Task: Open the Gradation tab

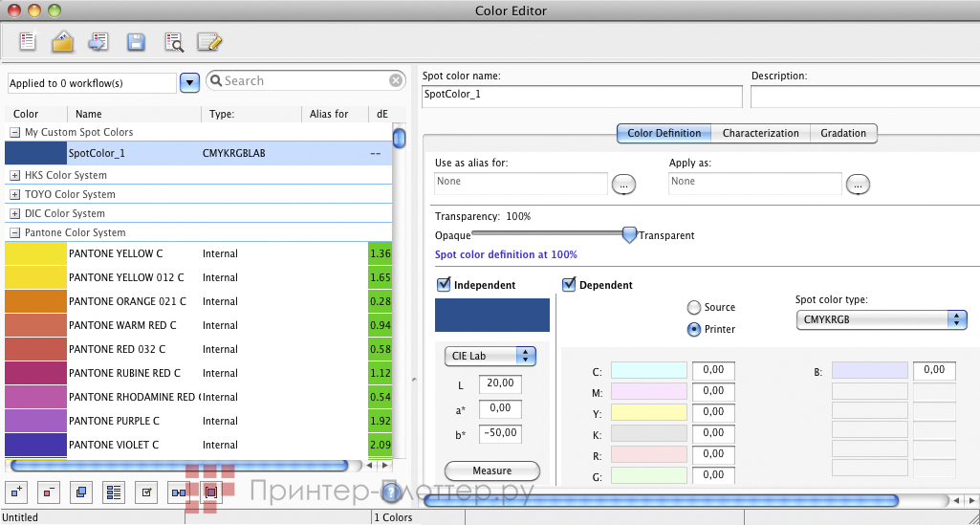Action: [843, 133]
